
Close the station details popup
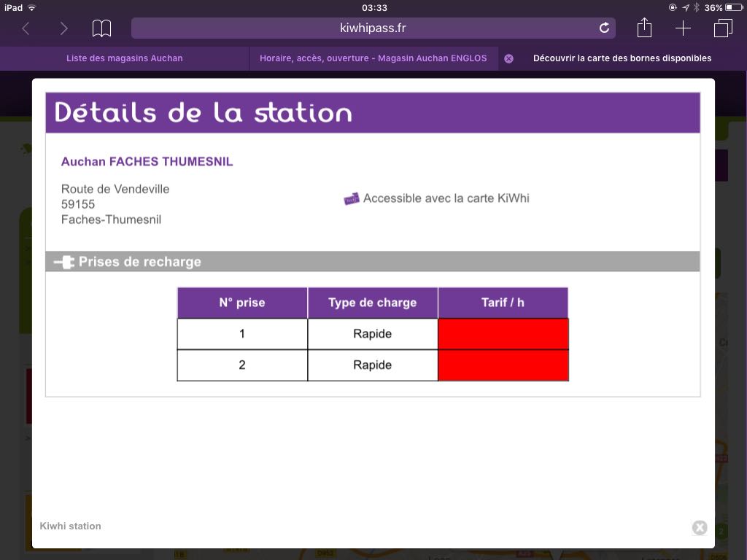point(700,527)
